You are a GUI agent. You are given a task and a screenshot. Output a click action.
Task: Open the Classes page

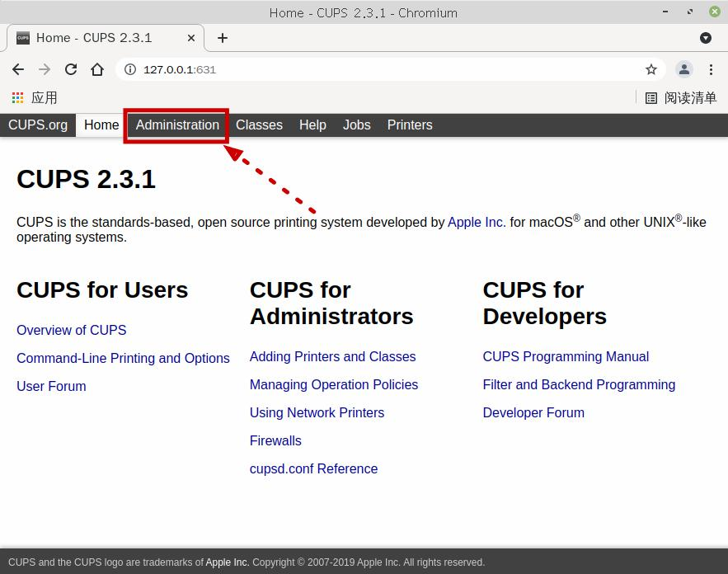[x=259, y=125]
